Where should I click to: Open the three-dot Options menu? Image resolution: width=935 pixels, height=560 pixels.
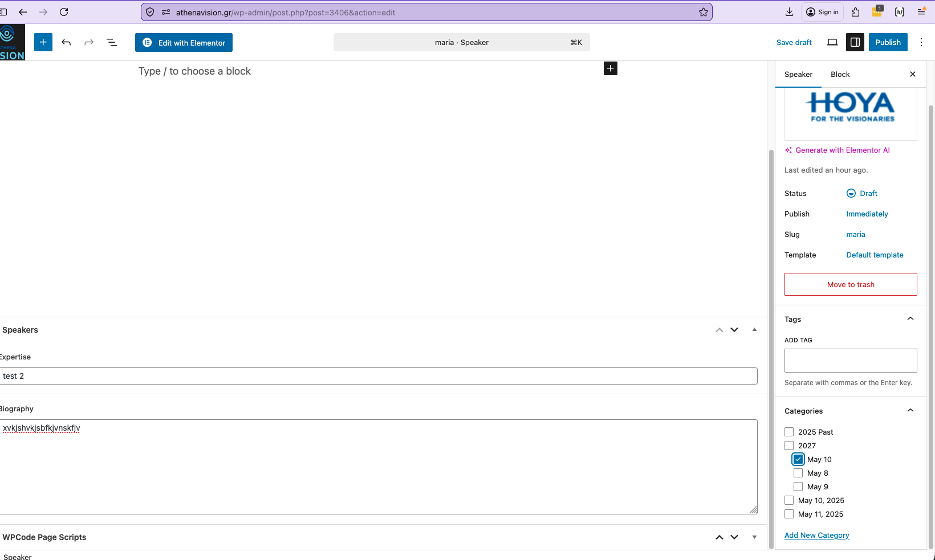[x=921, y=42]
